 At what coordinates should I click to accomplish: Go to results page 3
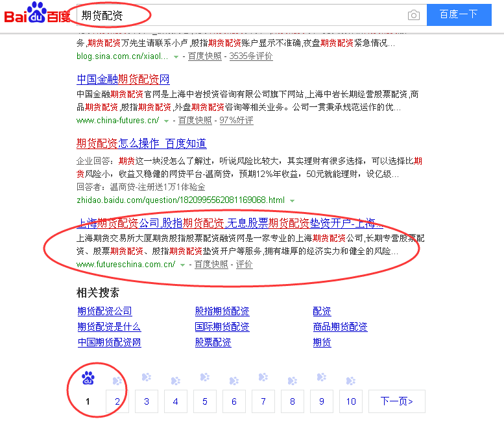tap(147, 401)
